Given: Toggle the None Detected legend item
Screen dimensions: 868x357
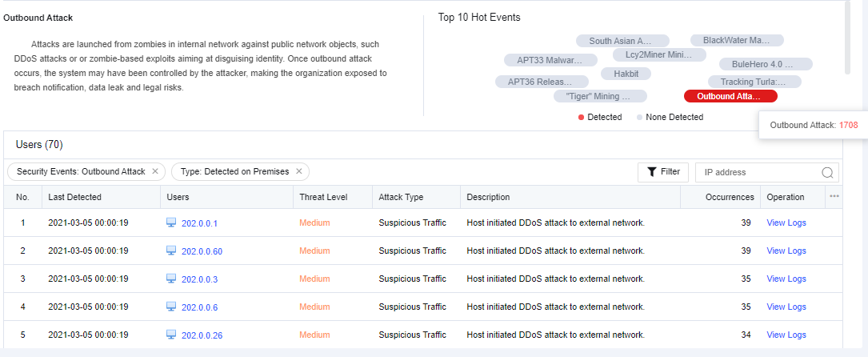Looking at the screenshot, I should click(x=670, y=117).
